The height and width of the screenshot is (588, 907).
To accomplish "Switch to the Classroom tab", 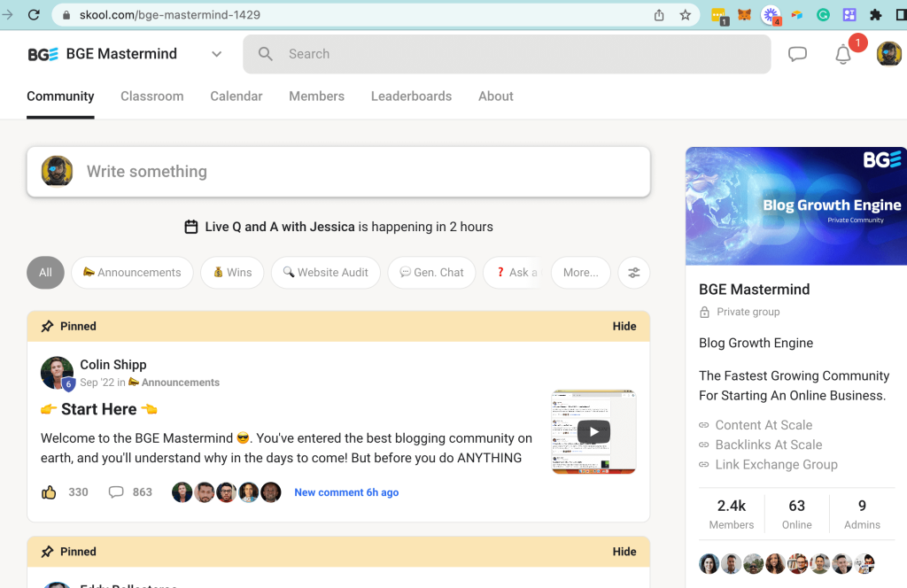I will tap(151, 96).
